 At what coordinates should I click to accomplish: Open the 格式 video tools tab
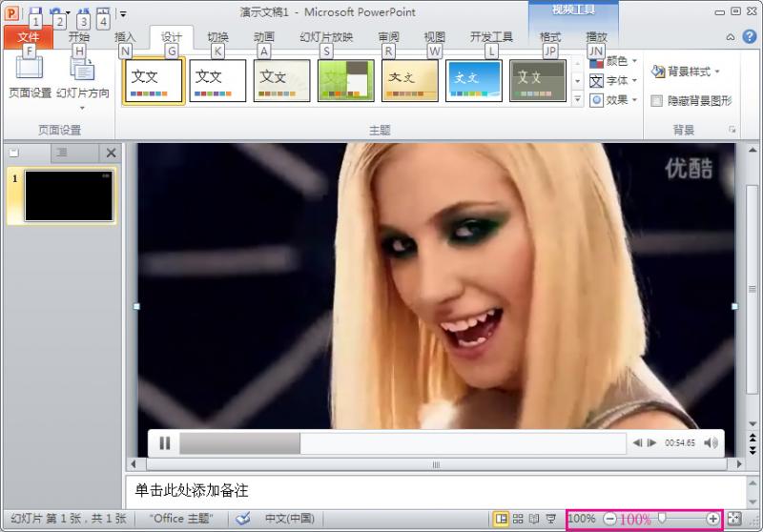pyautogui.click(x=550, y=37)
